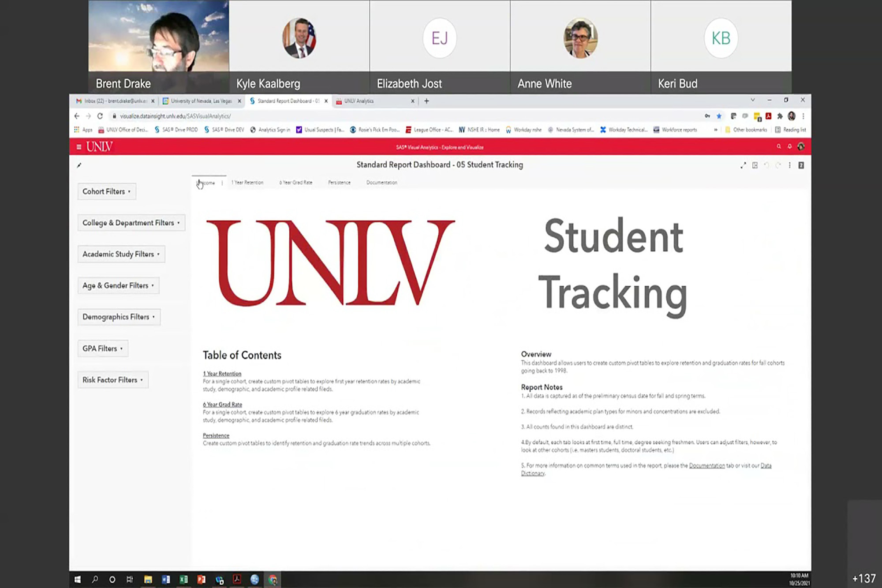This screenshot has width=882, height=588.
Task: Open the Documentation link in Report Notes
Action: [x=707, y=465]
